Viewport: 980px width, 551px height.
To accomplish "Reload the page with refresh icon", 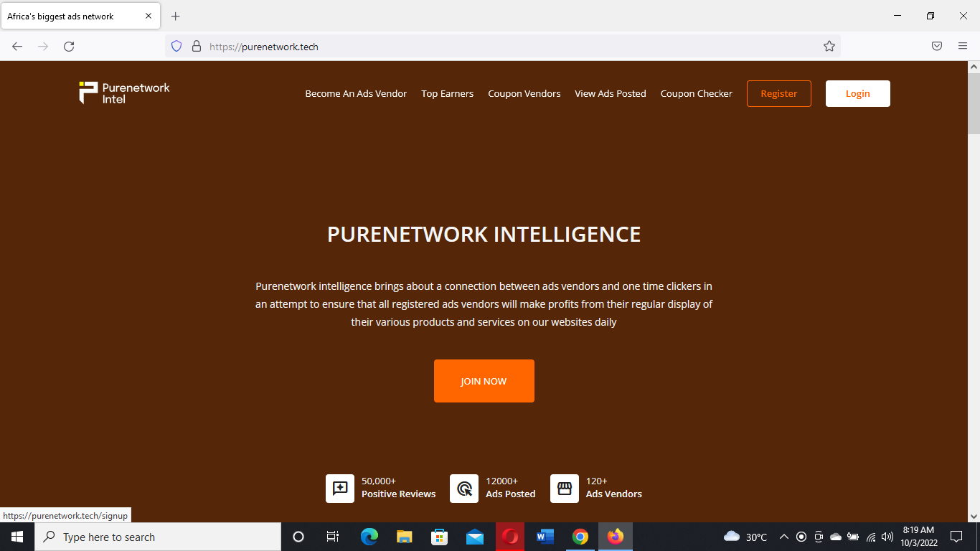I will 69,47.
